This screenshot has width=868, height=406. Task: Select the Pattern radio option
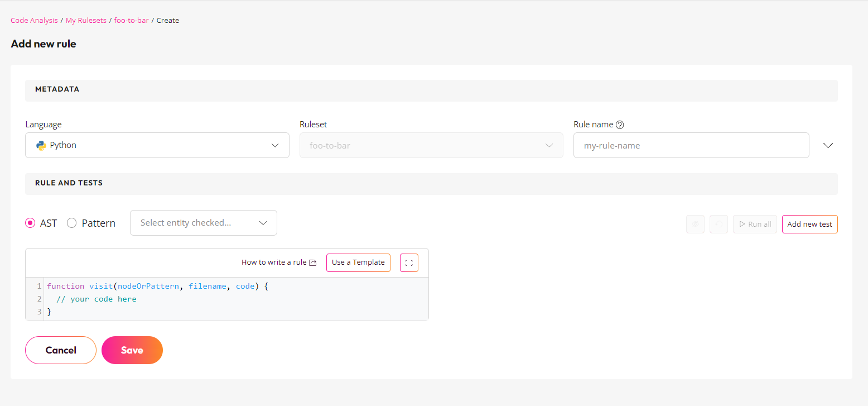pos(71,223)
